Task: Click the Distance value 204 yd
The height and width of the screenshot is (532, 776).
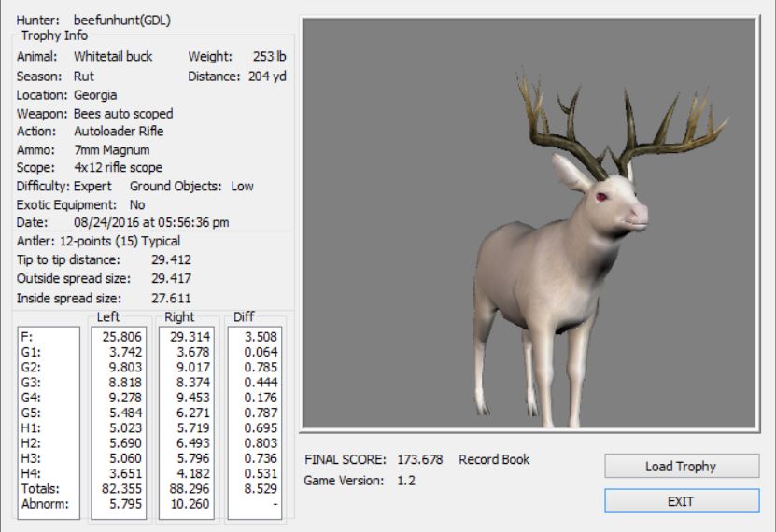Action: [x=267, y=76]
